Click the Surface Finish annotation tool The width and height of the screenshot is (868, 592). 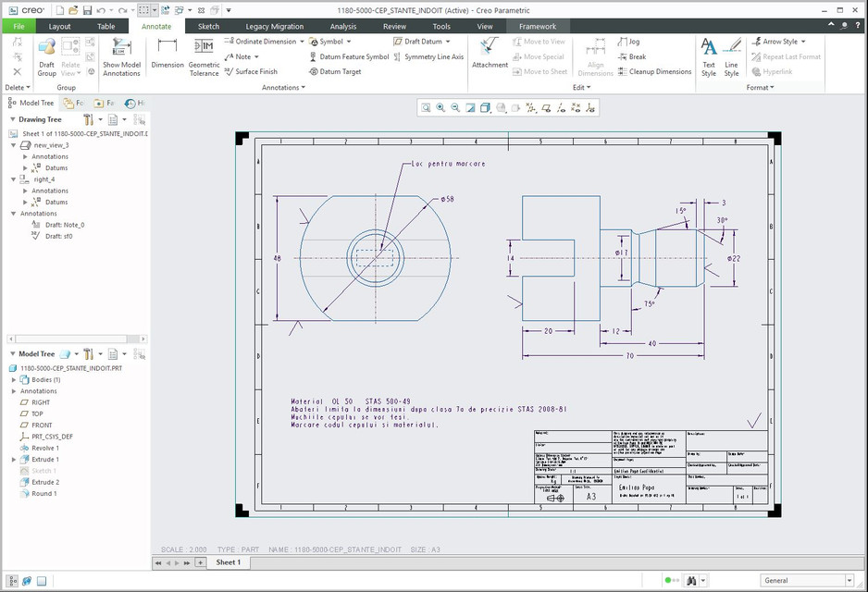coord(257,71)
